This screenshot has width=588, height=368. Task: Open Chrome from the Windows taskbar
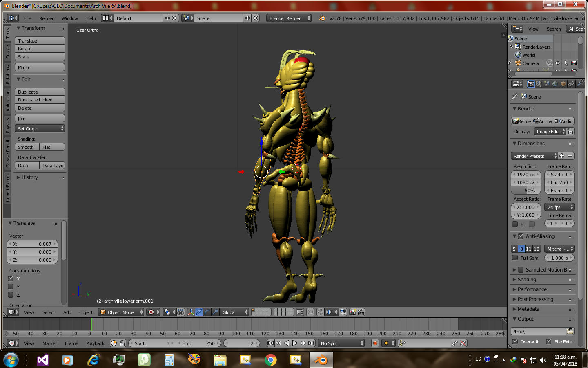pos(270,360)
